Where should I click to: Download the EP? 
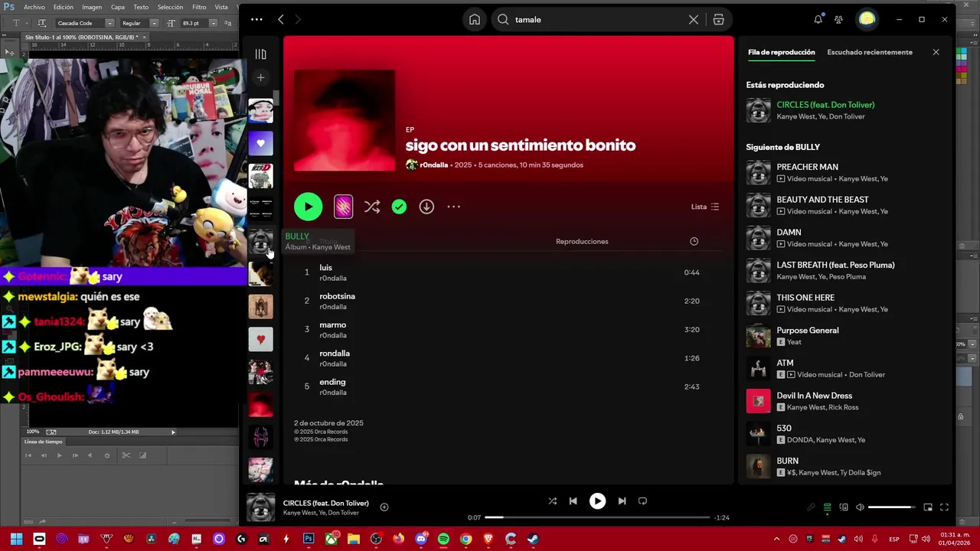point(426,207)
